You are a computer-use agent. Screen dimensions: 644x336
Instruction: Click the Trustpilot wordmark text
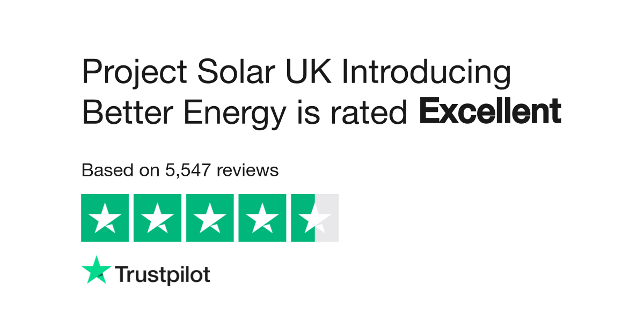163,274
